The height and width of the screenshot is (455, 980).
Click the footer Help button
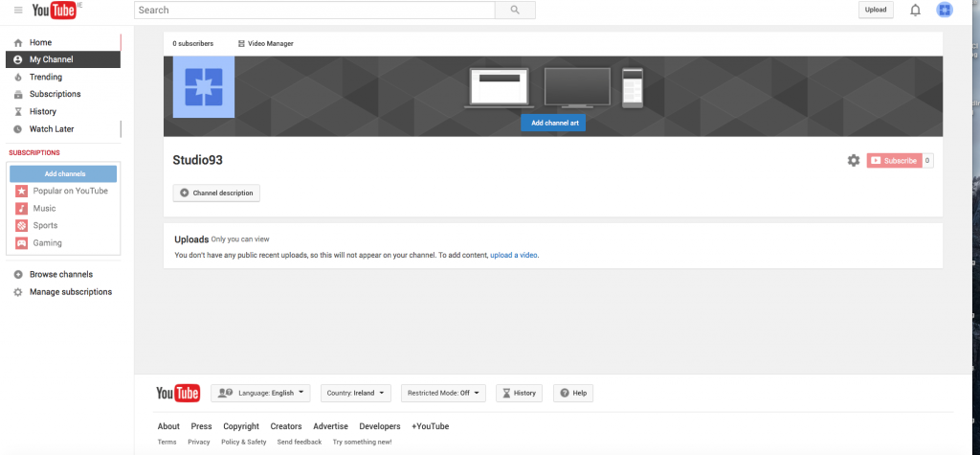[573, 393]
